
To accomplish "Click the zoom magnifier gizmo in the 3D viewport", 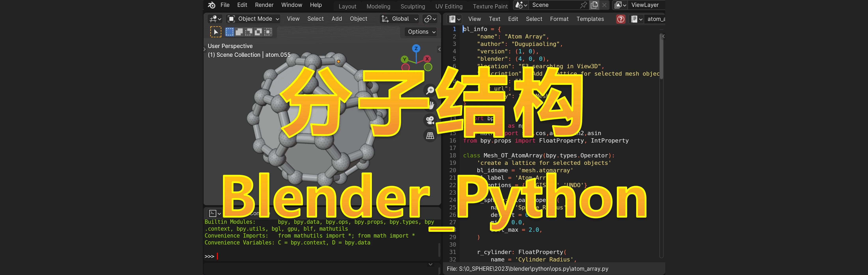I will (x=430, y=90).
